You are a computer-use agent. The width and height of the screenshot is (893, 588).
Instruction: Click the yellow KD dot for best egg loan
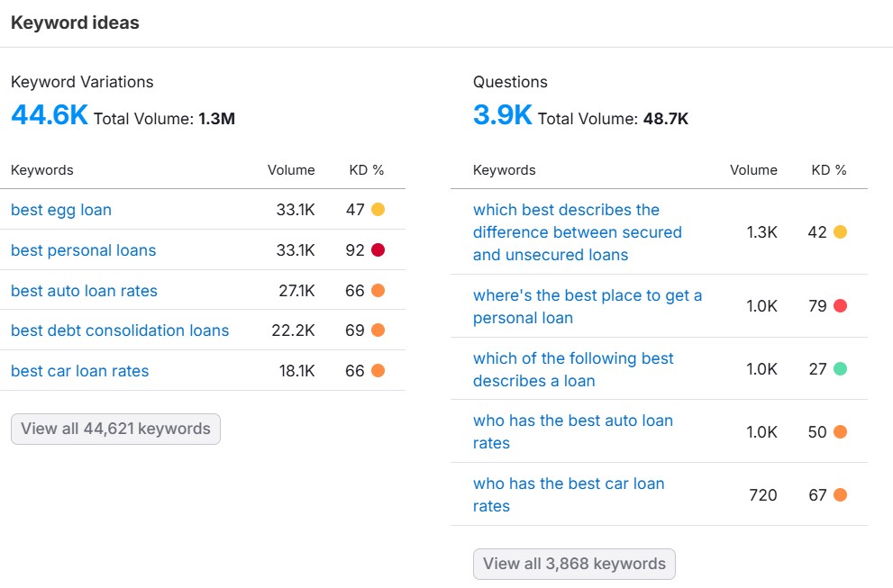(378, 210)
